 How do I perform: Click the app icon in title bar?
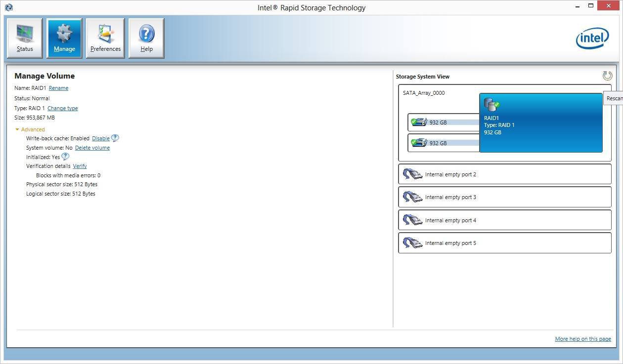tap(8, 7)
